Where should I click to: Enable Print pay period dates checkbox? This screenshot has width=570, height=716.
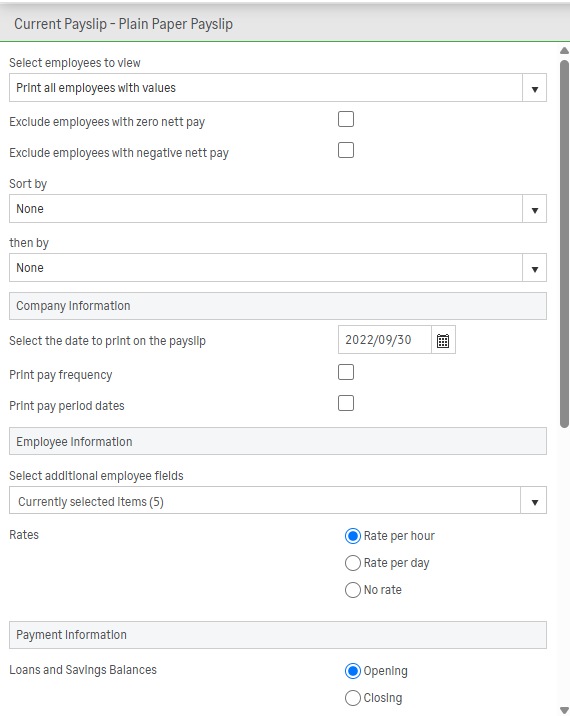pos(346,403)
